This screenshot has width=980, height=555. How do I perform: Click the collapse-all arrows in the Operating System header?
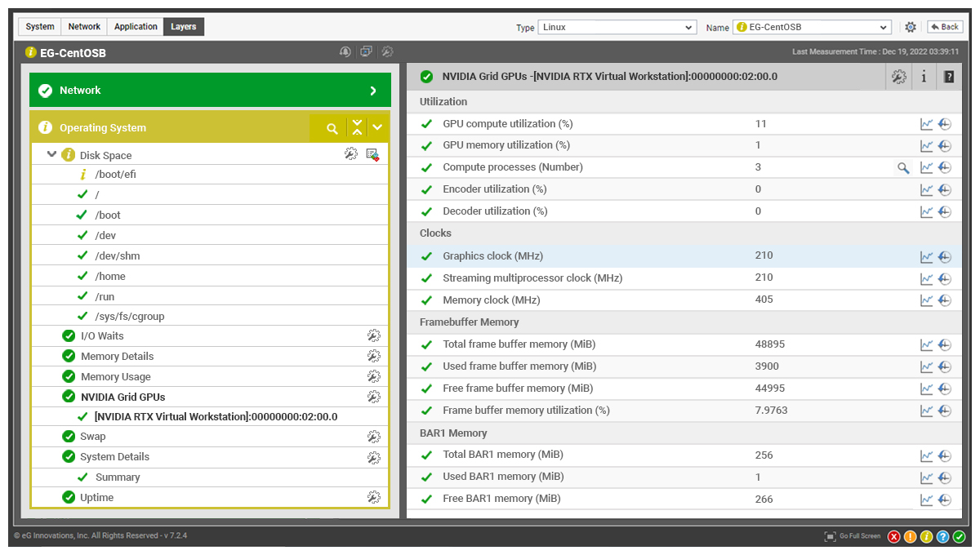tap(357, 127)
